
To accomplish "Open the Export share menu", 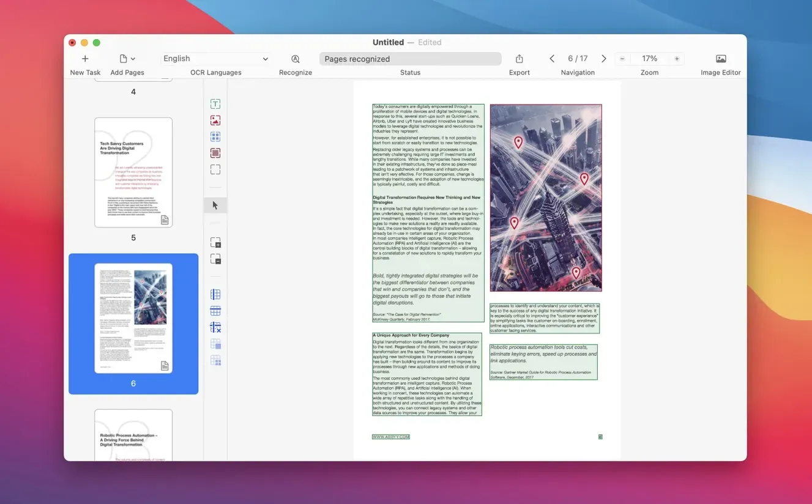I will pyautogui.click(x=520, y=59).
